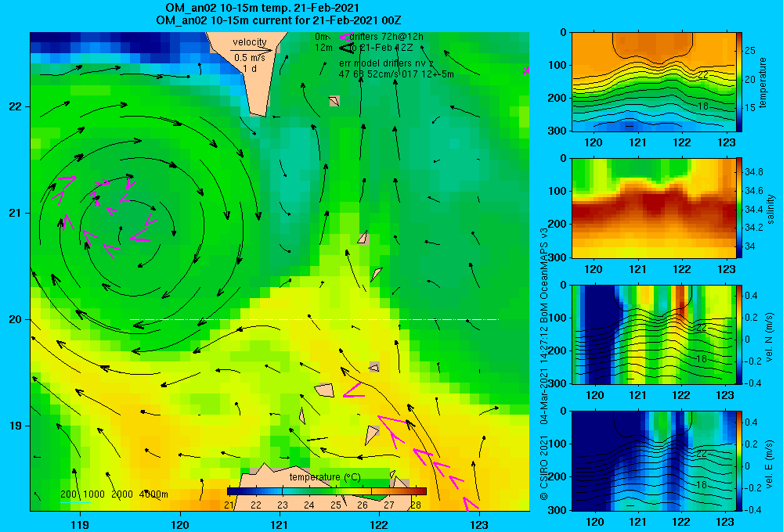The width and height of the screenshot is (783, 532).
Task: Click the "drifters 72h@12h" legend text
Action: (386, 37)
